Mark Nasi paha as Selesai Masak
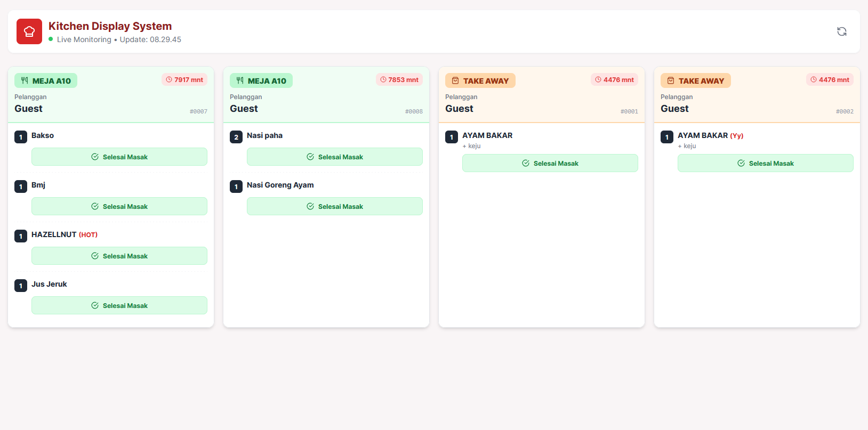 tap(335, 157)
